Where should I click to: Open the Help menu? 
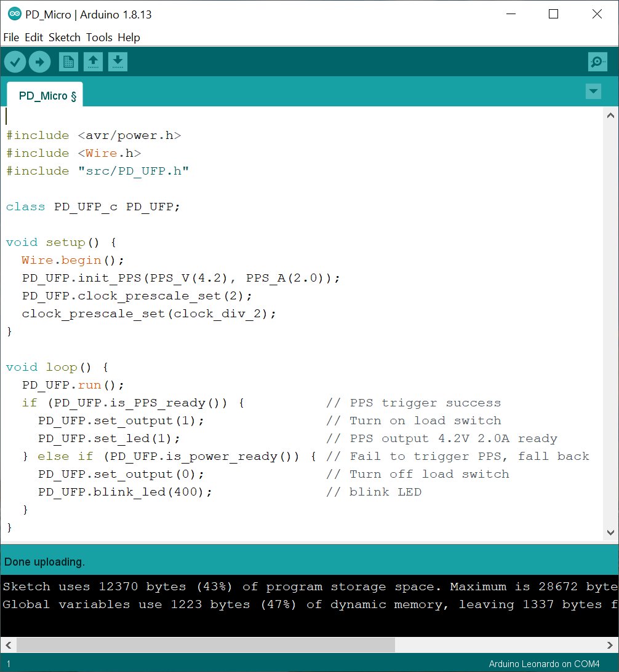129,38
